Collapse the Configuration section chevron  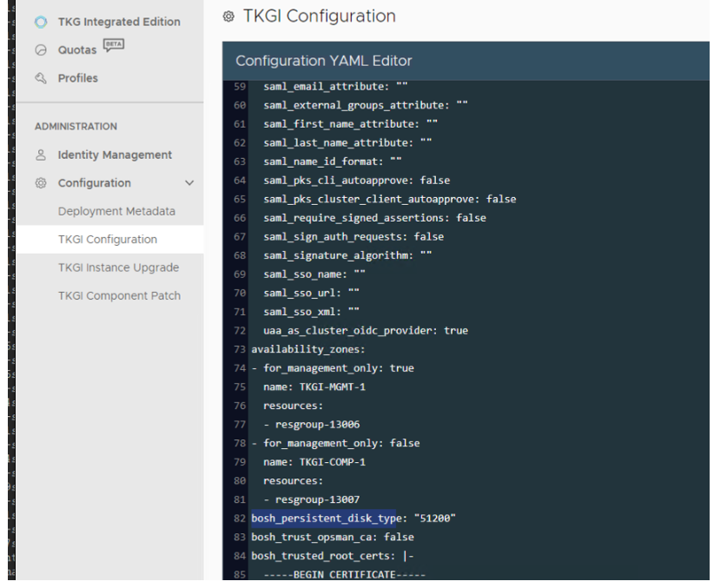[189, 183]
